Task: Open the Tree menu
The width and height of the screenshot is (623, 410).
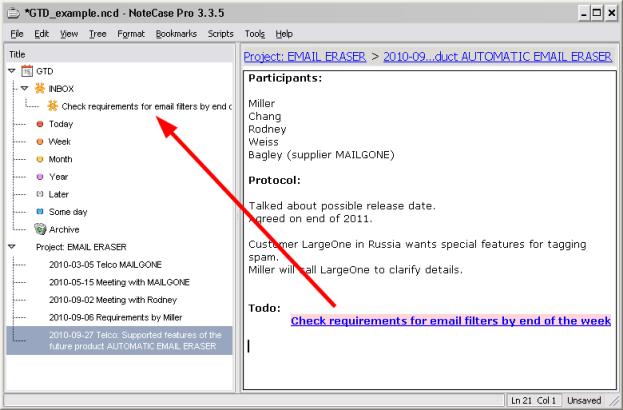Action: (97, 34)
